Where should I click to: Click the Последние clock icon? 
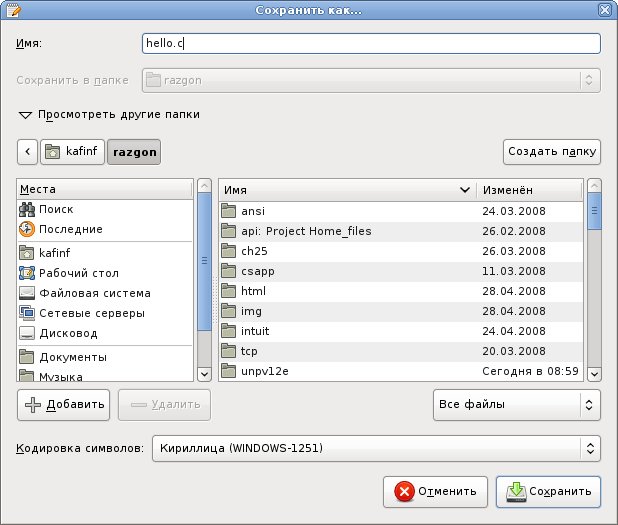tap(27, 229)
